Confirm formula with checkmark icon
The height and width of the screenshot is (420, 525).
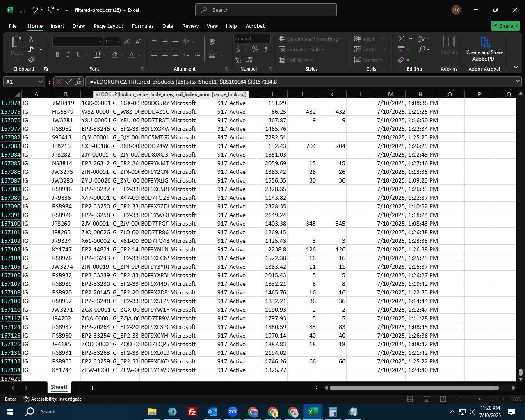(x=68, y=82)
